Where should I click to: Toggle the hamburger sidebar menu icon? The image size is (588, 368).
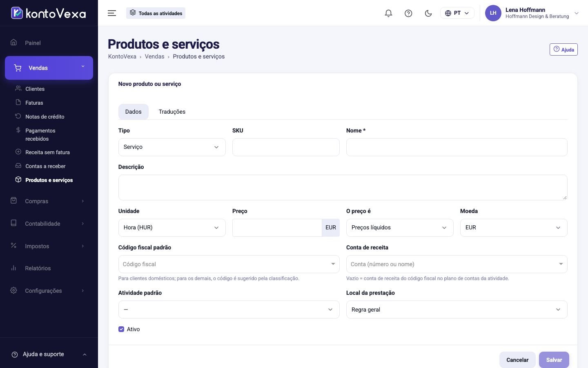point(112,13)
